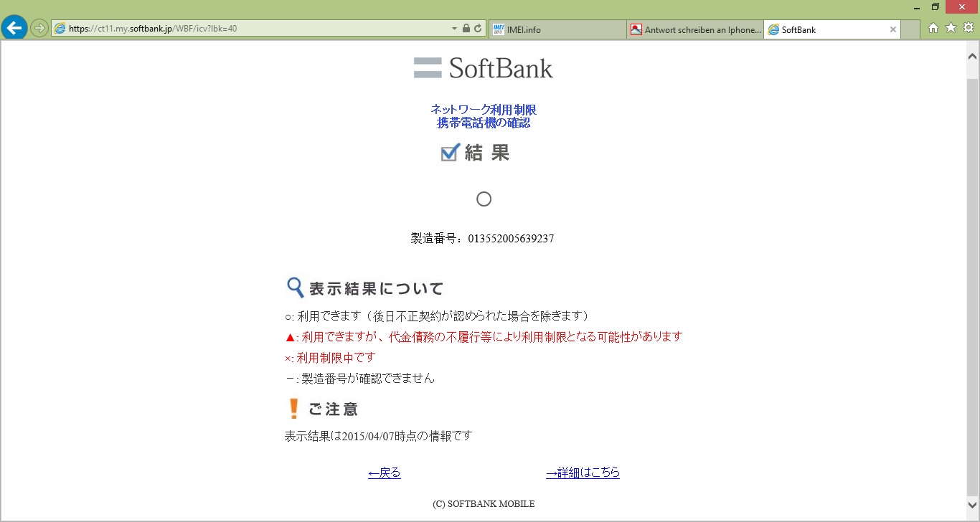This screenshot has width=980, height=522.
Task: Click the checkmark icon beside 結果 heading
Action: (x=450, y=152)
